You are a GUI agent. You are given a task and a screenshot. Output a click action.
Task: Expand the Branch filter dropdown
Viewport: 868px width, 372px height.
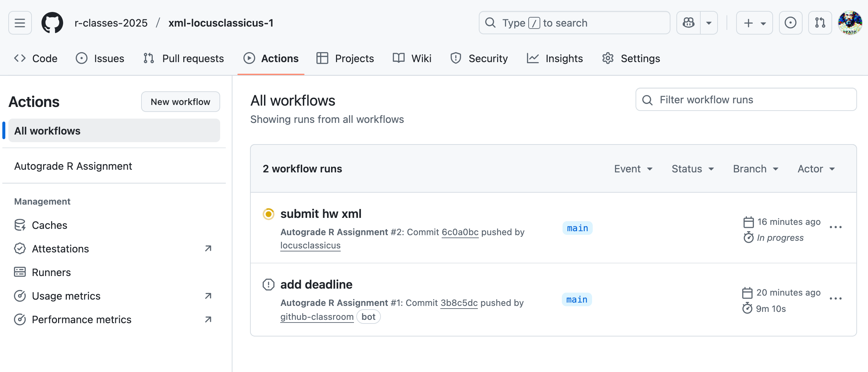[755, 169]
